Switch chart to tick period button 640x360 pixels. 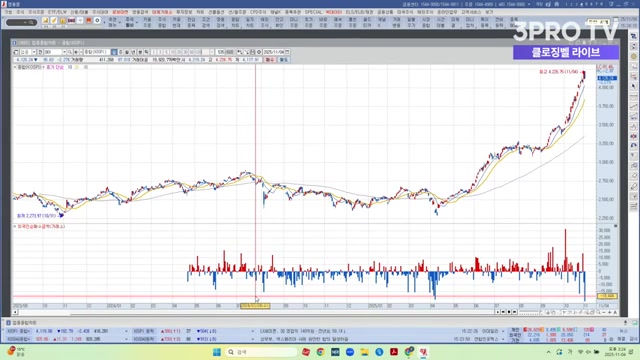point(146,52)
